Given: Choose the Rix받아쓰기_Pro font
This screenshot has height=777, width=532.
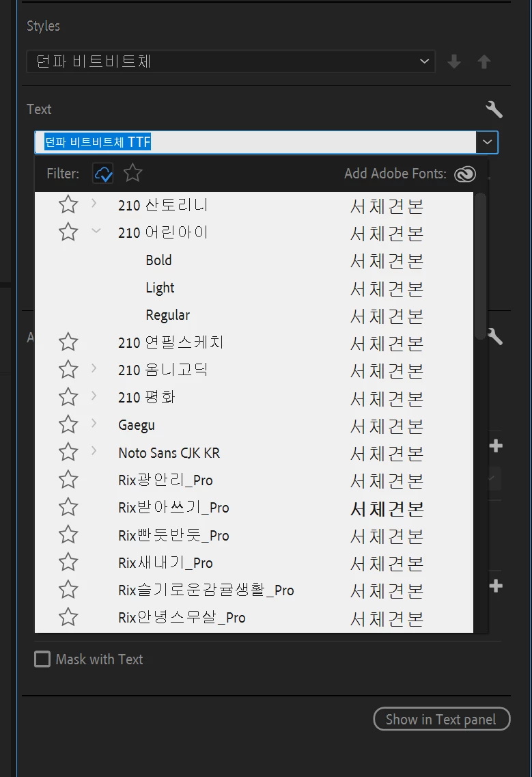Looking at the screenshot, I should point(173,508).
